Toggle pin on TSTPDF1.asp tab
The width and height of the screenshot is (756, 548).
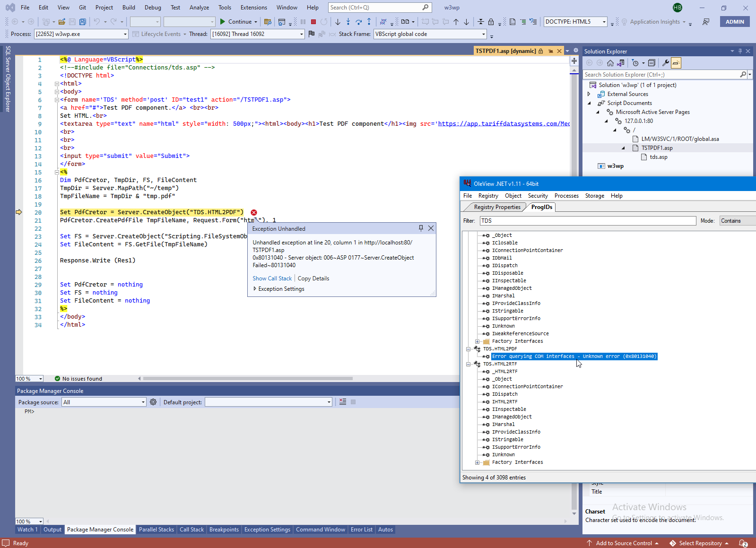coord(550,51)
